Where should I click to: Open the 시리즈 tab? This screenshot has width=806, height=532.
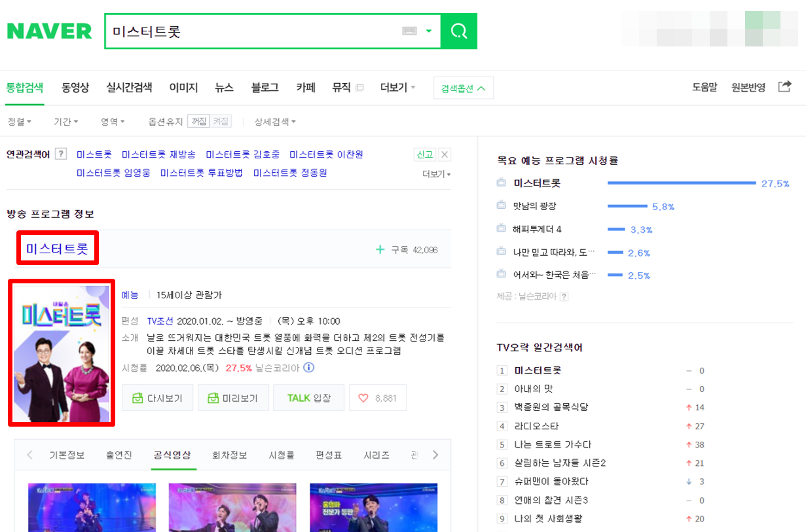[376, 455]
